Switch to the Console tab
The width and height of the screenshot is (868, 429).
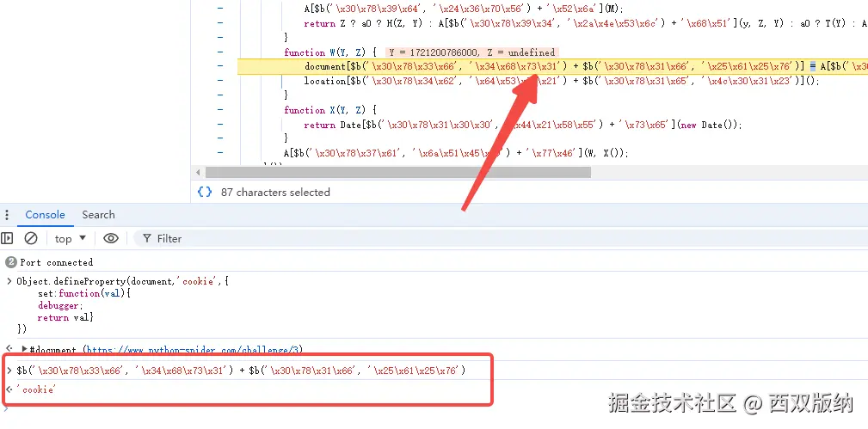pos(45,215)
